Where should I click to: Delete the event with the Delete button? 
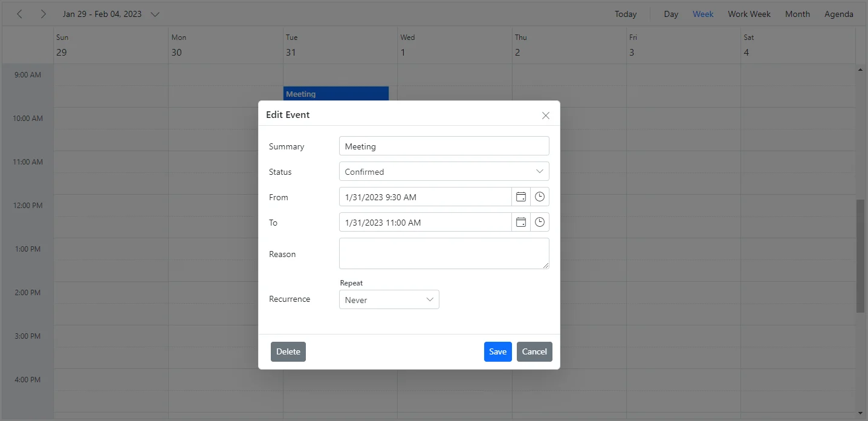pyautogui.click(x=288, y=351)
